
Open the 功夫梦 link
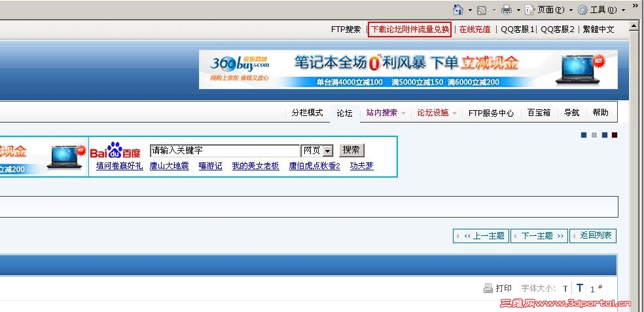pyautogui.click(x=362, y=166)
